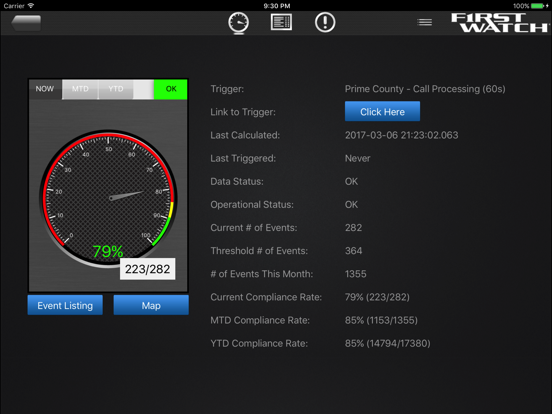This screenshot has height=414, width=552.
Task: Click Here to open trigger link
Action: (382, 112)
